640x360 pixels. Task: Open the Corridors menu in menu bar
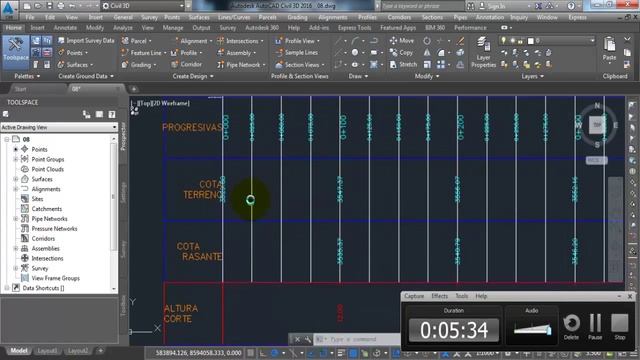coord(399,17)
